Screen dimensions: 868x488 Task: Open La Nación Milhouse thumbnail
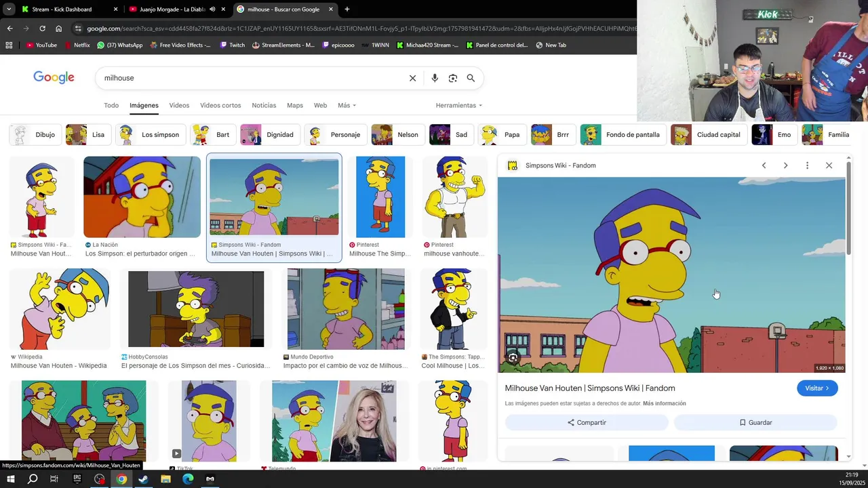(142, 197)
